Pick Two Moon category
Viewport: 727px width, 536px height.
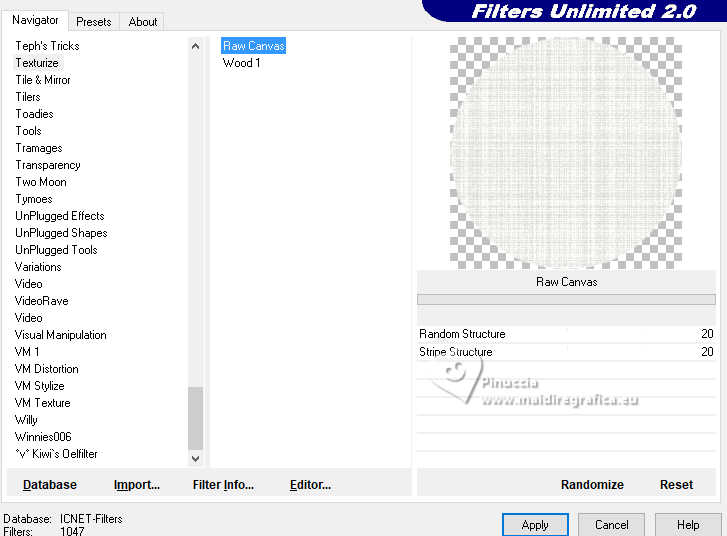pyautogui.click(x=41, y=182)
